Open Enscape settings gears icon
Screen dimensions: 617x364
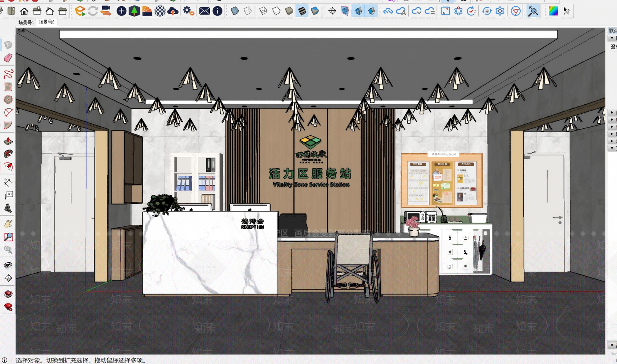[x=189, y=11]
